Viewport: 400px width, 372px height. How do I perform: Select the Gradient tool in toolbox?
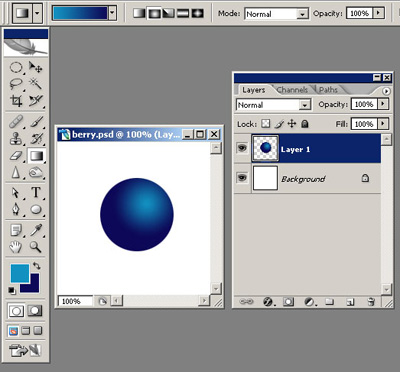(x=36, y=155)
